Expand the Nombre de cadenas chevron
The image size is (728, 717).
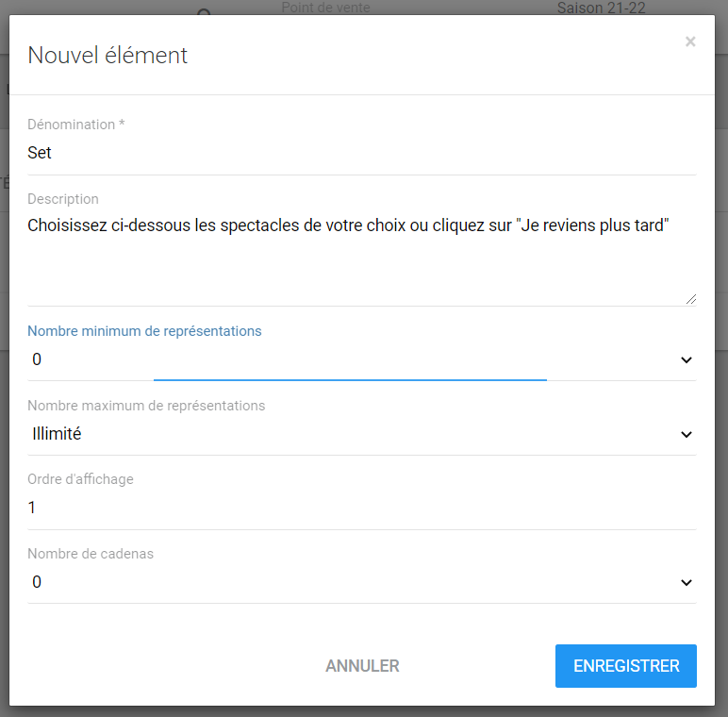tap(687, 582)
